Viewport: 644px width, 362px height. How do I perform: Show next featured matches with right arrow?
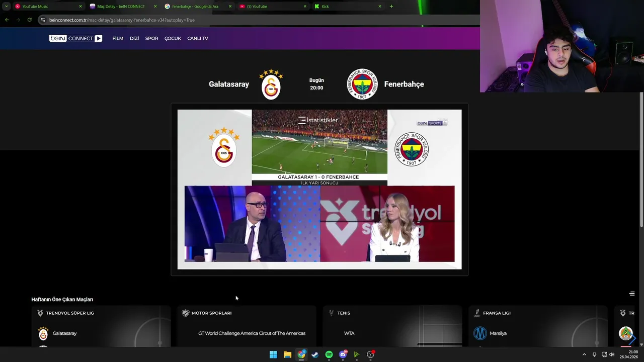coord(632,338)
